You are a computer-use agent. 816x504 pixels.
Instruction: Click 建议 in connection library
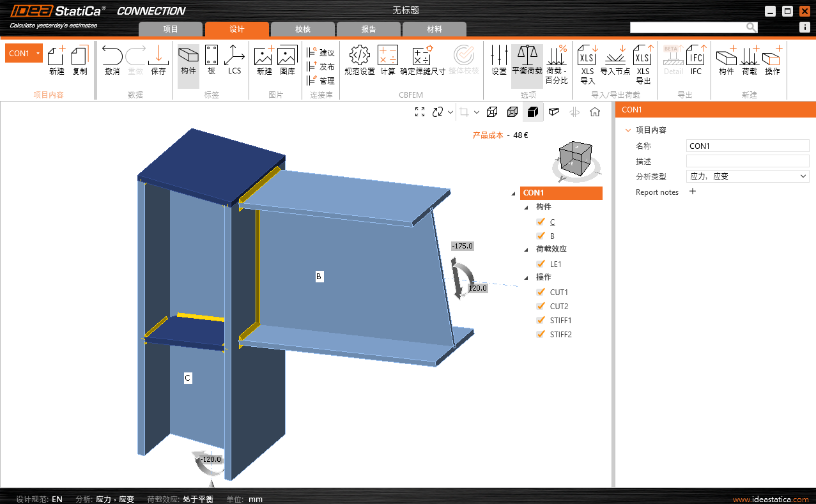point(321,52)
